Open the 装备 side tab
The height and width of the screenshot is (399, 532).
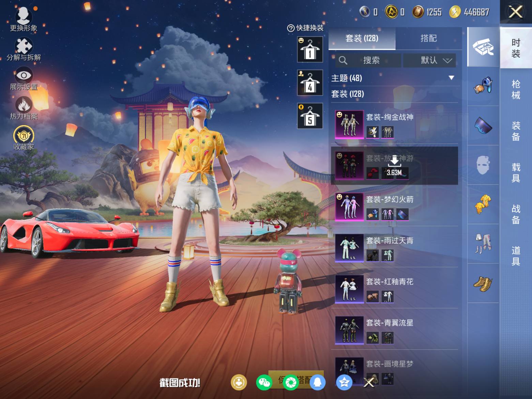click(x=516, y=131)
